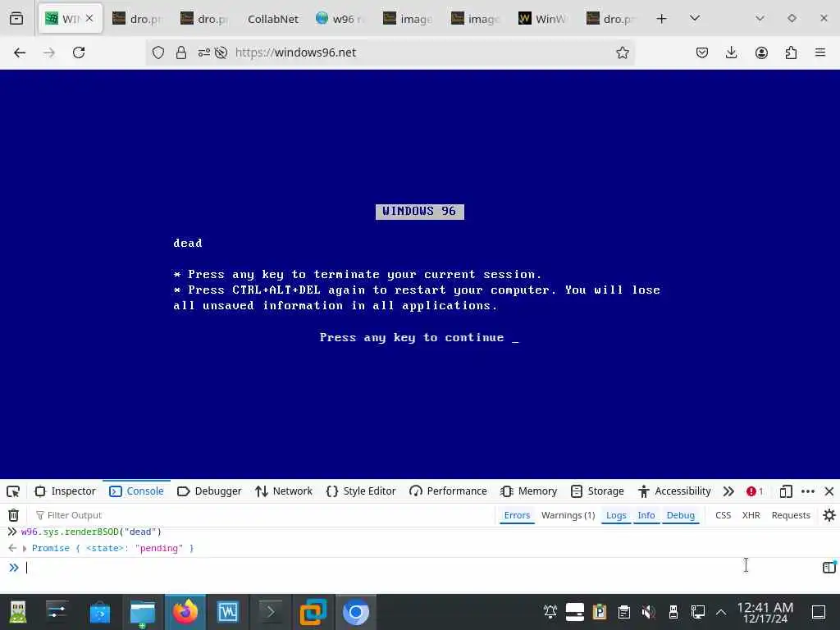Screen dimensions: 840x630
Task: Save page to Pocket
Action: [702, 52]
